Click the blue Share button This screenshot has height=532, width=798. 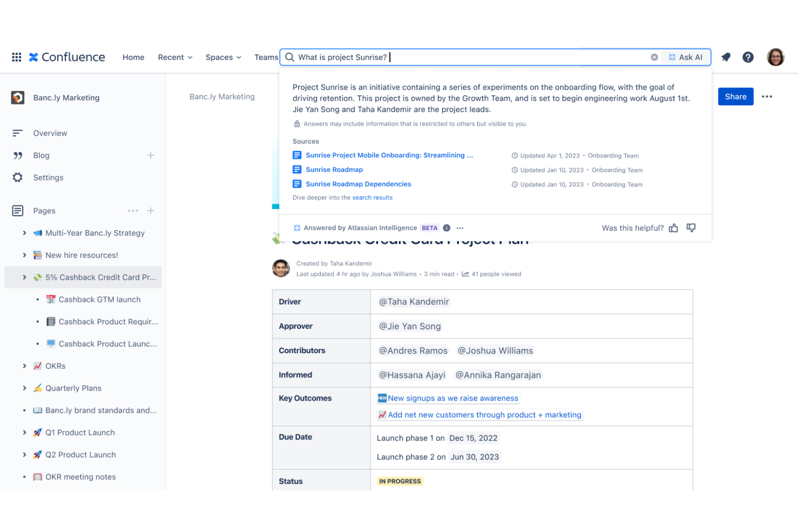point(735,96)
